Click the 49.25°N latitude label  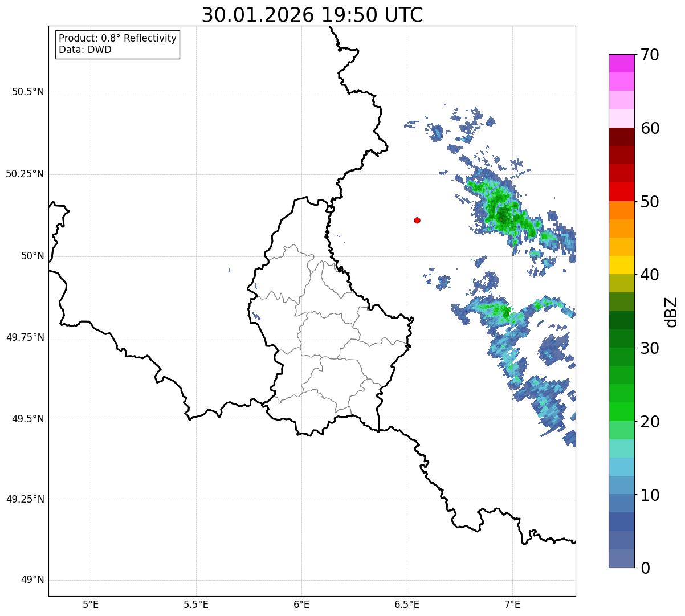tap(25, 499)
